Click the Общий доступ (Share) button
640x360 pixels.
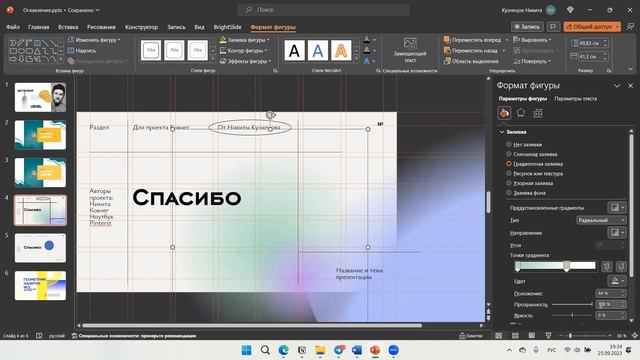point(592,27)
